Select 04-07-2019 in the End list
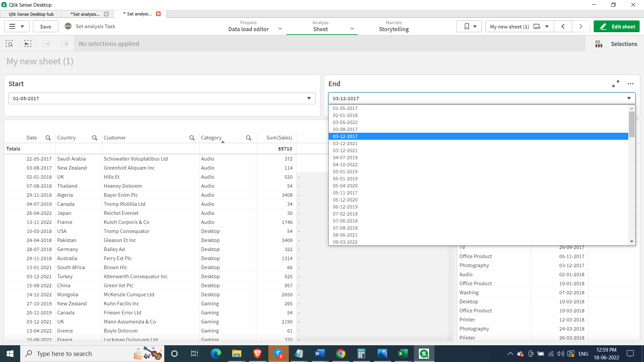The width and height of the screenshot is (644, 362). click(345, 158)
